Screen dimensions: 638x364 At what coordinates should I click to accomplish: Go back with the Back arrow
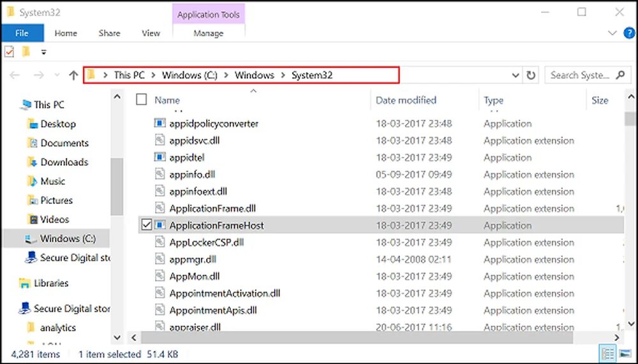(x=15, y=75)
